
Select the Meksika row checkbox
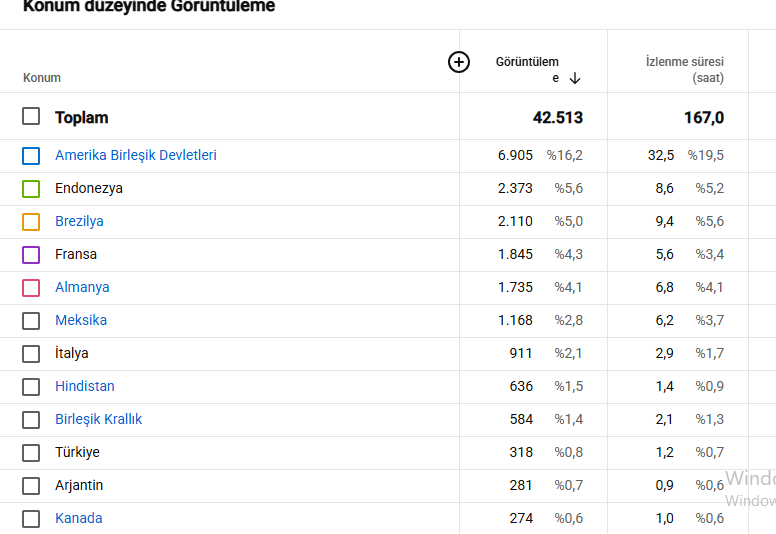[x=31, y=321]
